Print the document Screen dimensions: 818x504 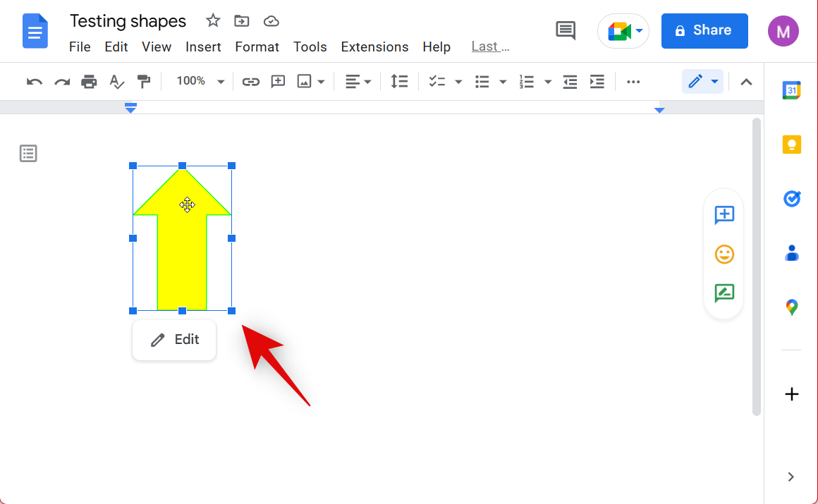coord(90,82)
